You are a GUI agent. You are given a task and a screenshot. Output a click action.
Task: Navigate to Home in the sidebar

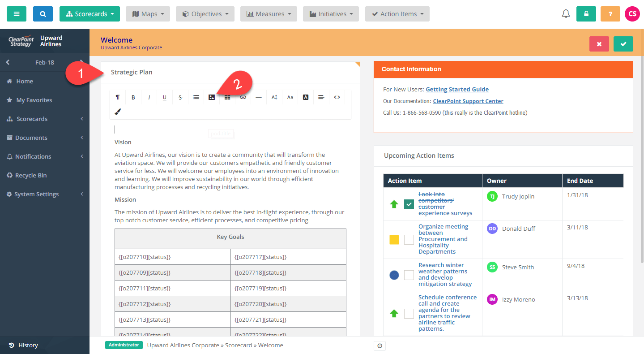pos(25,81)
